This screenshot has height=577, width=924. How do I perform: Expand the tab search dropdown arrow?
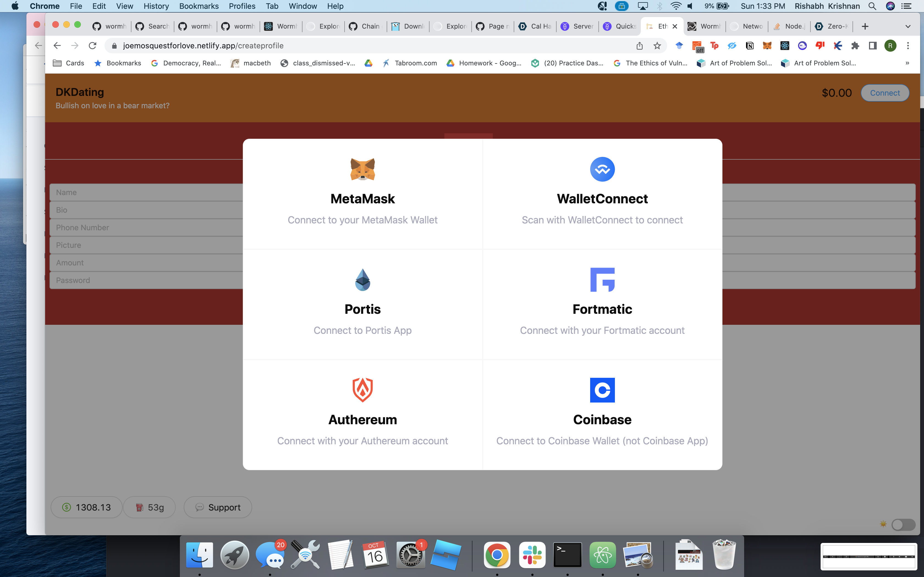(x=908, y=26)
